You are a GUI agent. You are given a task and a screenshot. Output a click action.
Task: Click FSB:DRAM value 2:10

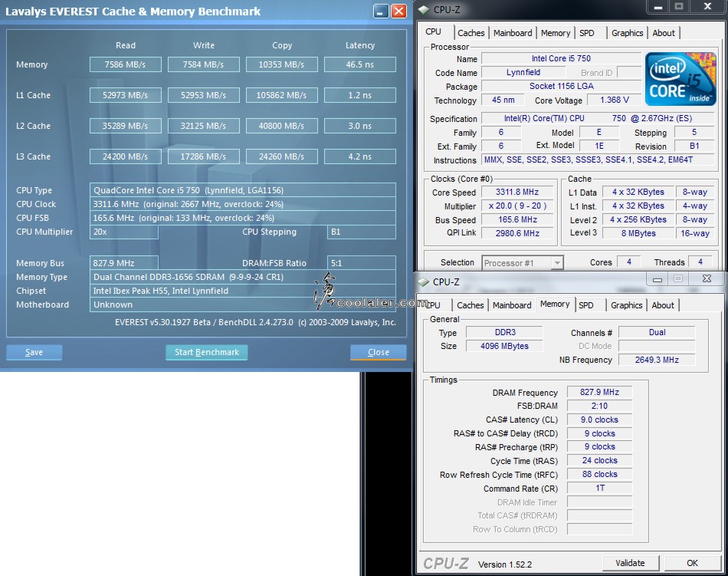coord(599,406)
